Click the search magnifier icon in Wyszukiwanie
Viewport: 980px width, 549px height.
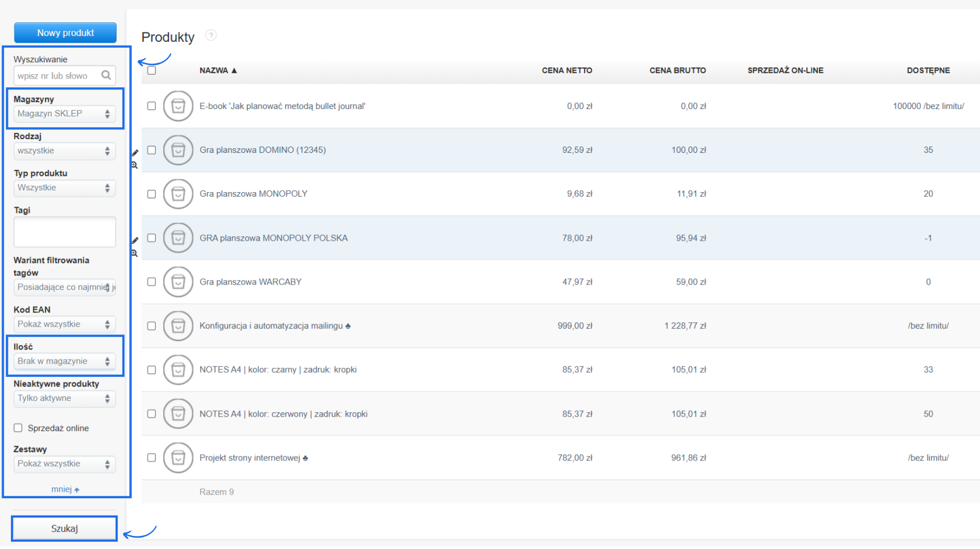coord(106,75)
